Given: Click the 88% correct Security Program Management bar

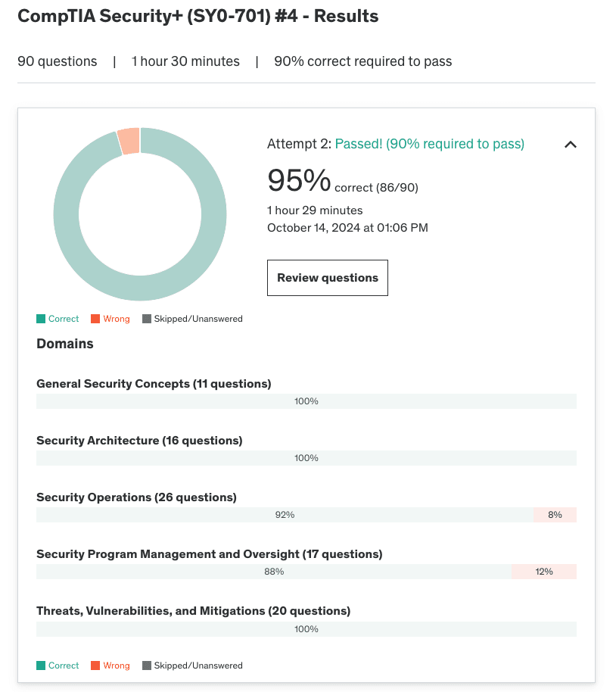Looking at the screenshot, I should 273,572.
